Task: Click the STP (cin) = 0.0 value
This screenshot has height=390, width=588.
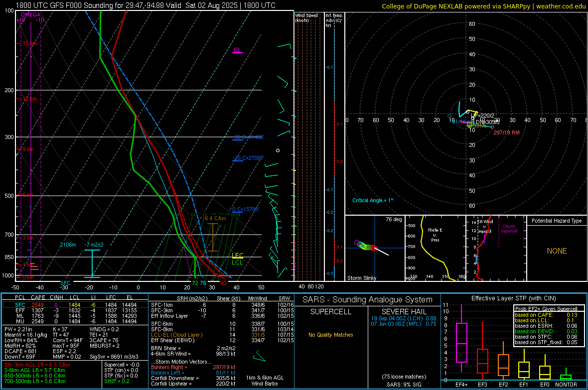Action: [x=121, y=370]
